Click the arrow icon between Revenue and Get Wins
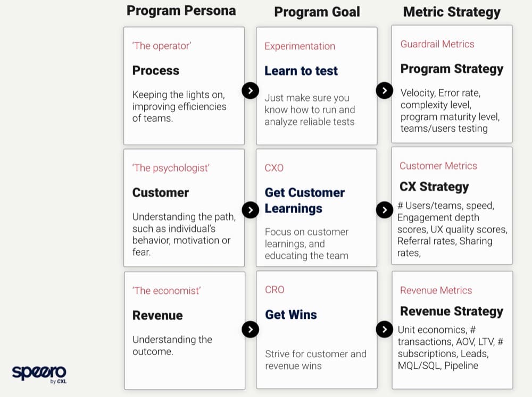Viewport: 532px width, 397px height. [x=250, y=330]
